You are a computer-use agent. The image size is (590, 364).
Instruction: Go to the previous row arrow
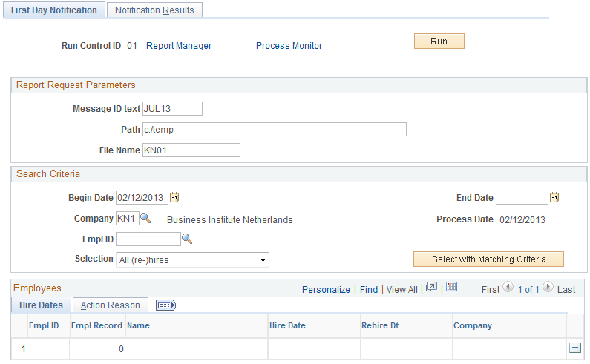click(x=508, y=288)
